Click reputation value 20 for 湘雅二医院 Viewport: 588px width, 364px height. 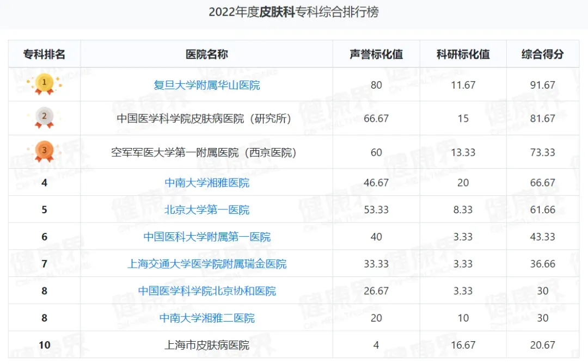point(376,318)
